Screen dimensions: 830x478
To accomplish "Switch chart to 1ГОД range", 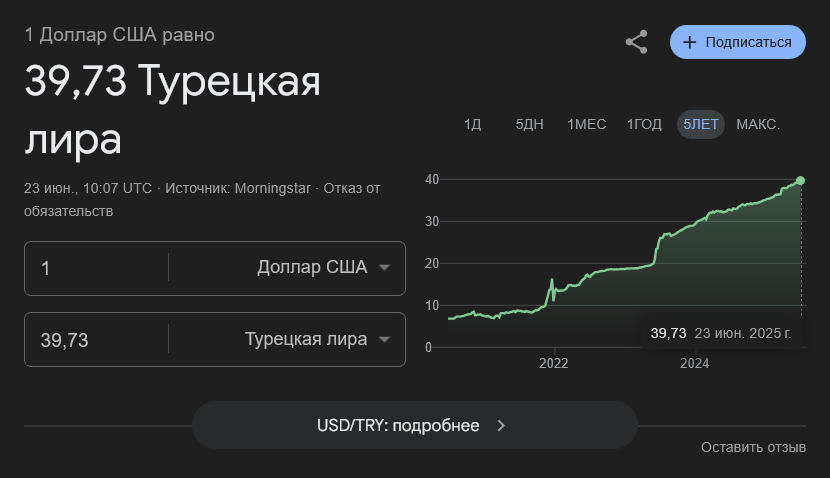I will tap(644, 124).
